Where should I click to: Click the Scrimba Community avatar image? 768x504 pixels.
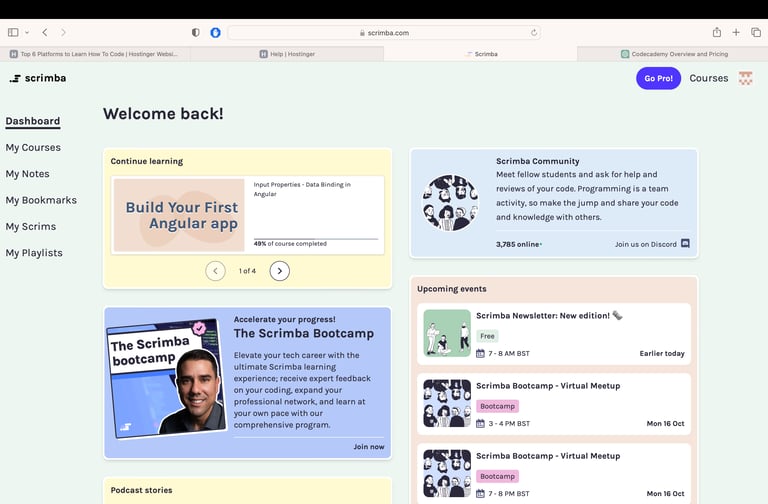pyautogui.click(x=451, y=203)
